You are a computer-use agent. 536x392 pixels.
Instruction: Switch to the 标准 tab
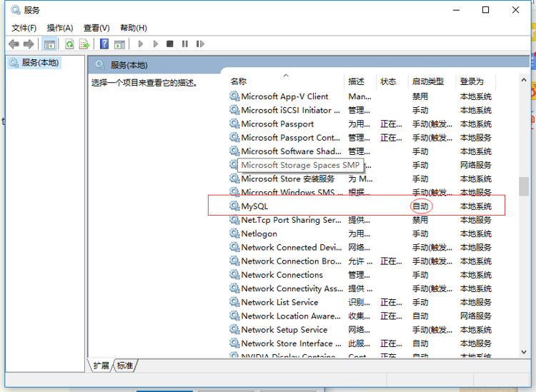pos(125,366)
